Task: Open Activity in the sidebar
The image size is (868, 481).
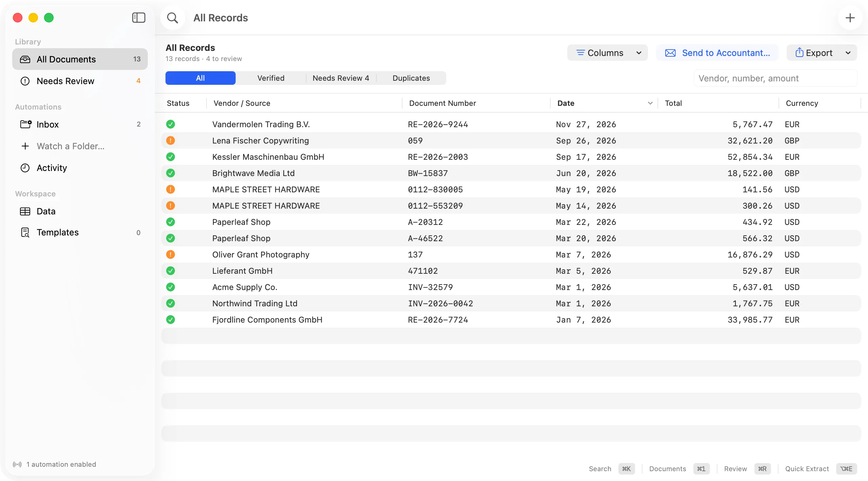Action: (x=80, y=168)
